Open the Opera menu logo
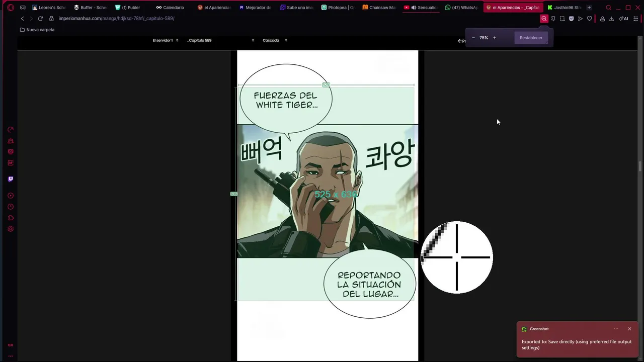The height and width of the screenshot is (362, 644). click(x=10, y=8)
